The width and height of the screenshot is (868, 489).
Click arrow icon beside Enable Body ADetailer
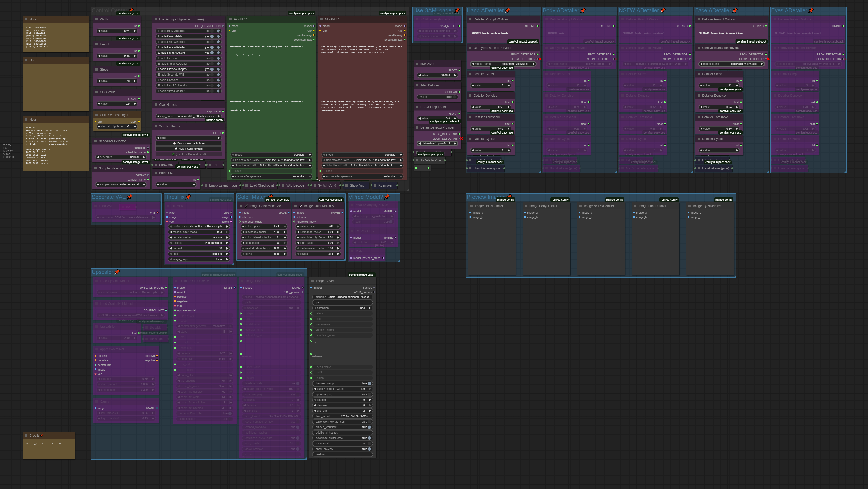tap(218, 31)
